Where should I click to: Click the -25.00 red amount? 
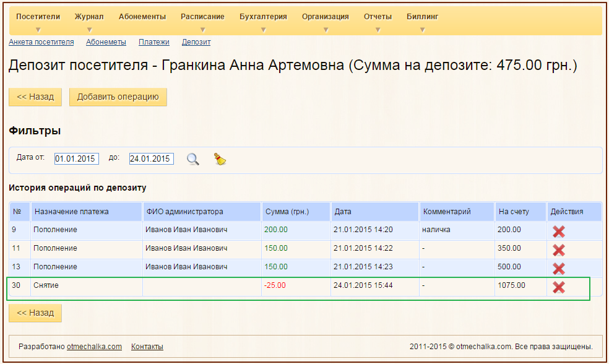tap(275, 285)
